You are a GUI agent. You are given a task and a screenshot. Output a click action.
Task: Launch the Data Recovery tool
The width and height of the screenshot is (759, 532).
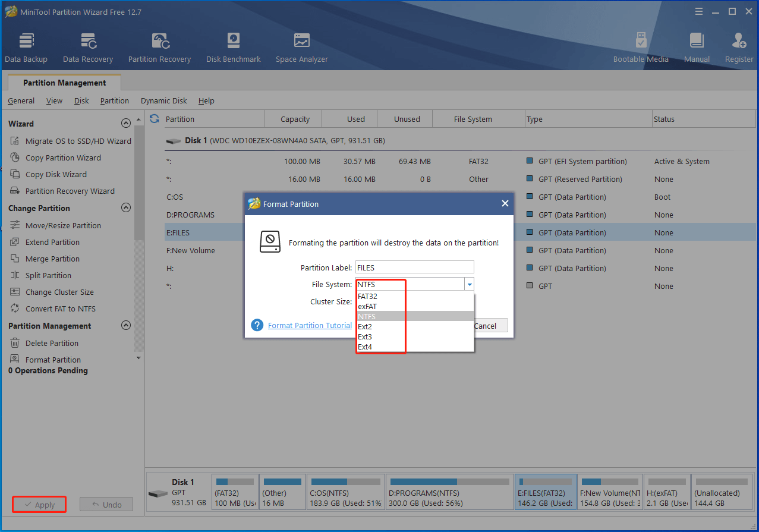[x=88, y=48]
